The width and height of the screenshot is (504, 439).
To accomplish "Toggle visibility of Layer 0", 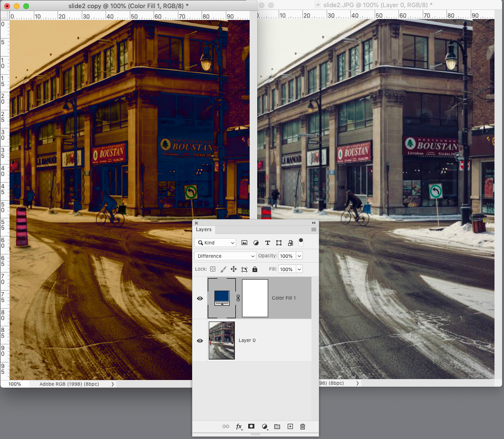I will (200, 340).
